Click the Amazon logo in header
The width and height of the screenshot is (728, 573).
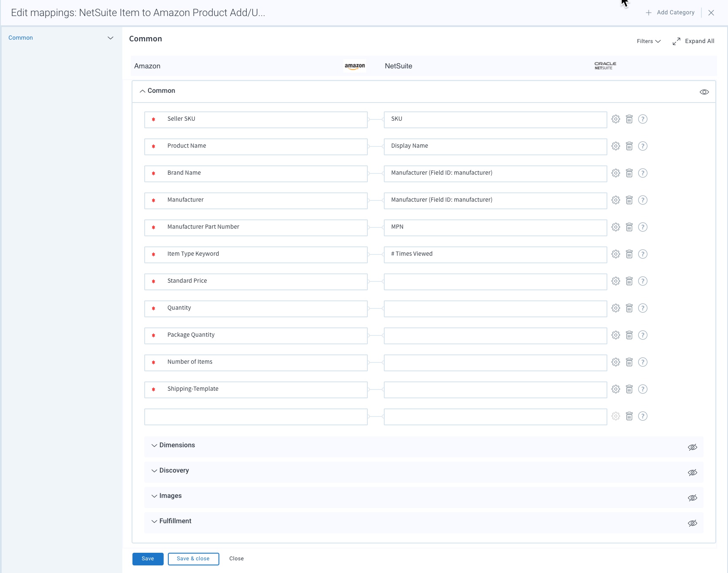[355, 66]
